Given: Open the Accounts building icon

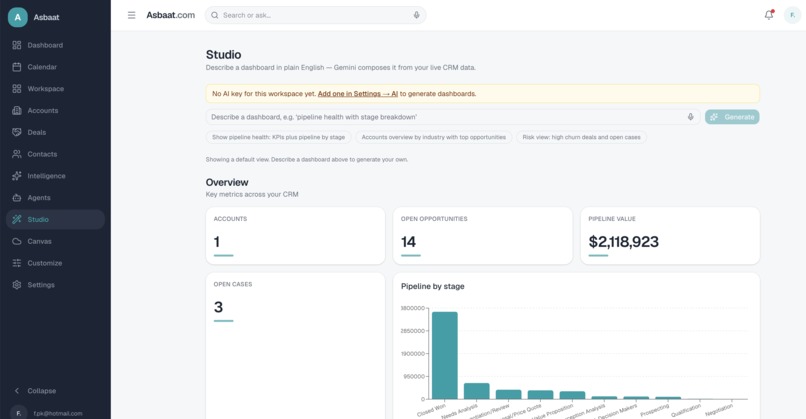Looking at the screenshot, I should pos(17,111).
